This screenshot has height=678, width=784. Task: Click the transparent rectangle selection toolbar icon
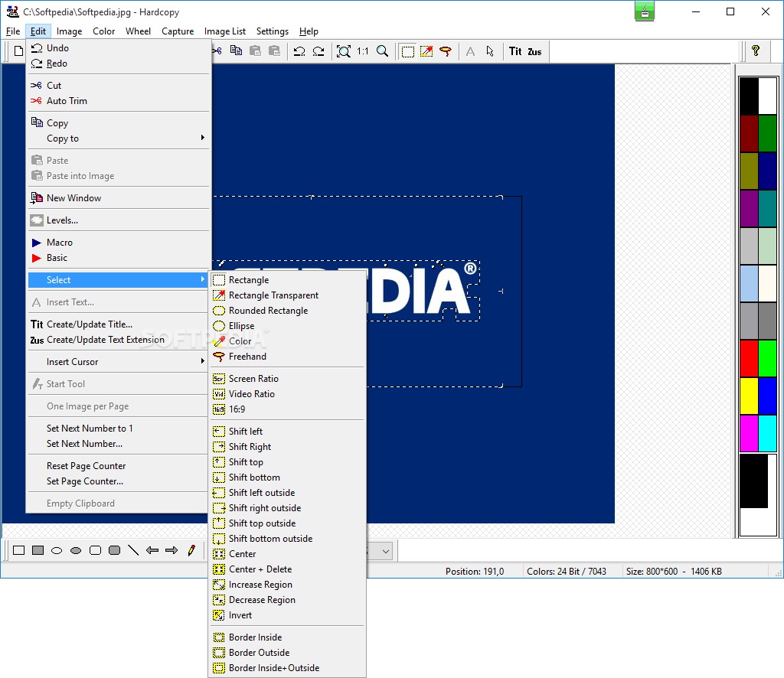(x=426, y=51)
